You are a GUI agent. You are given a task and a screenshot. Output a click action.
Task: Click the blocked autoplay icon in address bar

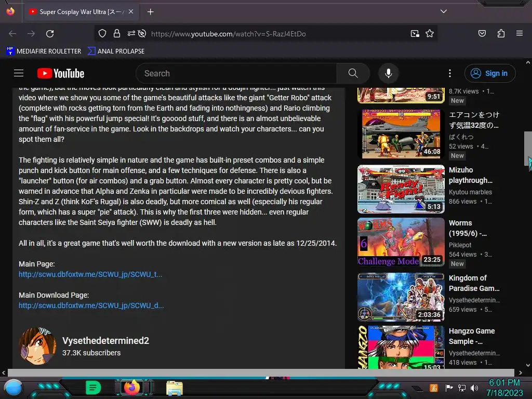tap(142, 33)
